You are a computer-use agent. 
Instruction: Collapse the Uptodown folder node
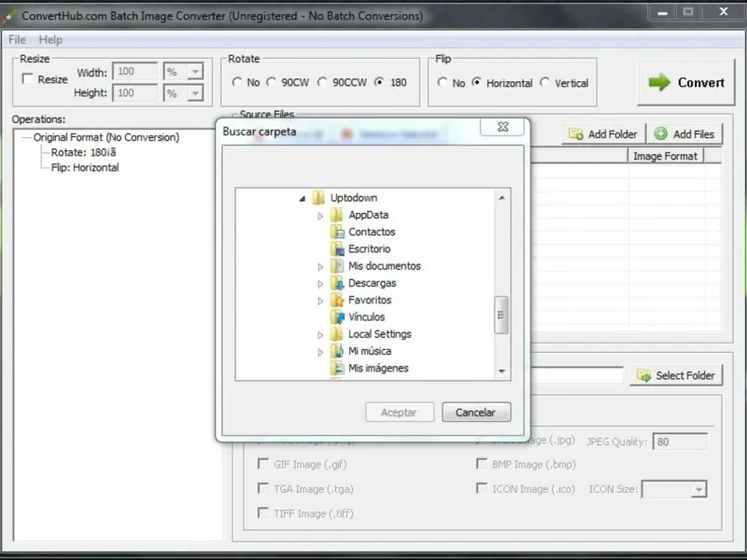303,199
